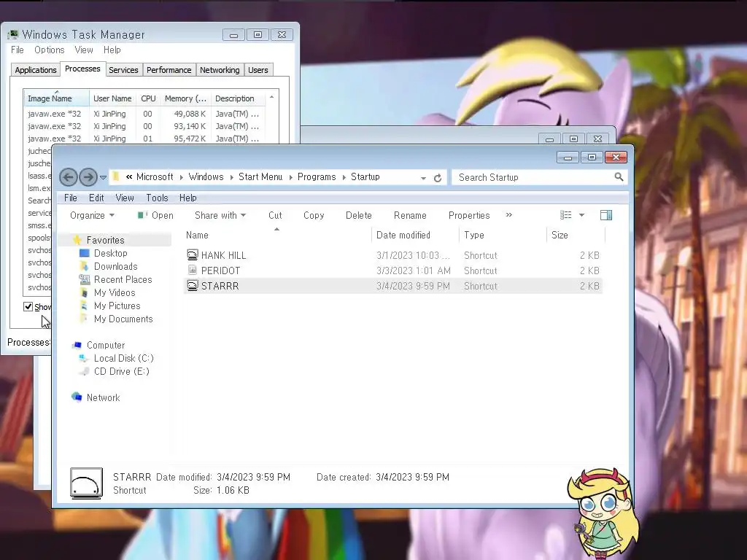Open My Pictures in navigation pane

(x=117, y=306)
